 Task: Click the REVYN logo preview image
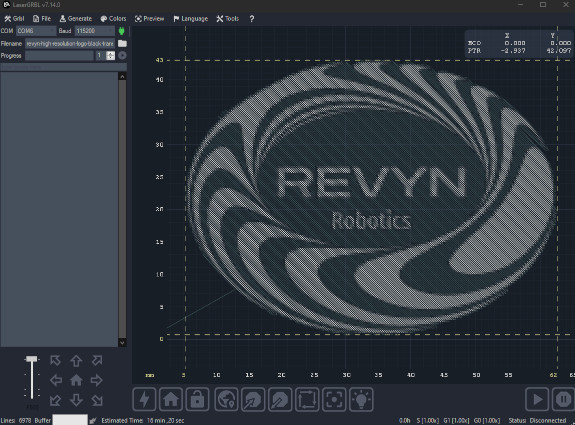[371, 197]
